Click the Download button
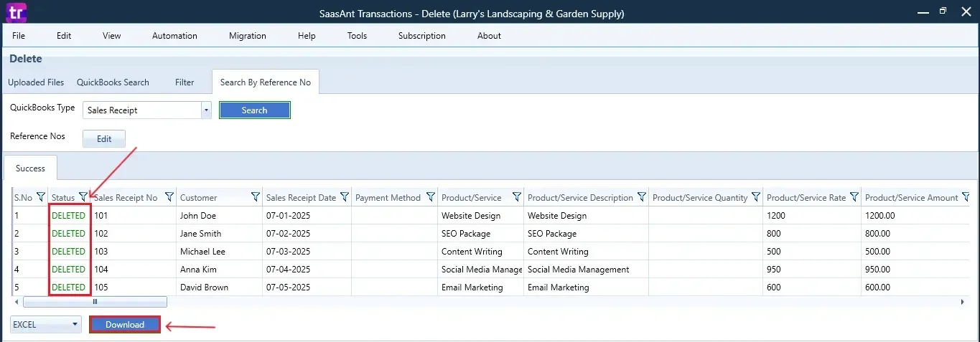This screenshot has width=980, height=342. (x=125, y=325)
